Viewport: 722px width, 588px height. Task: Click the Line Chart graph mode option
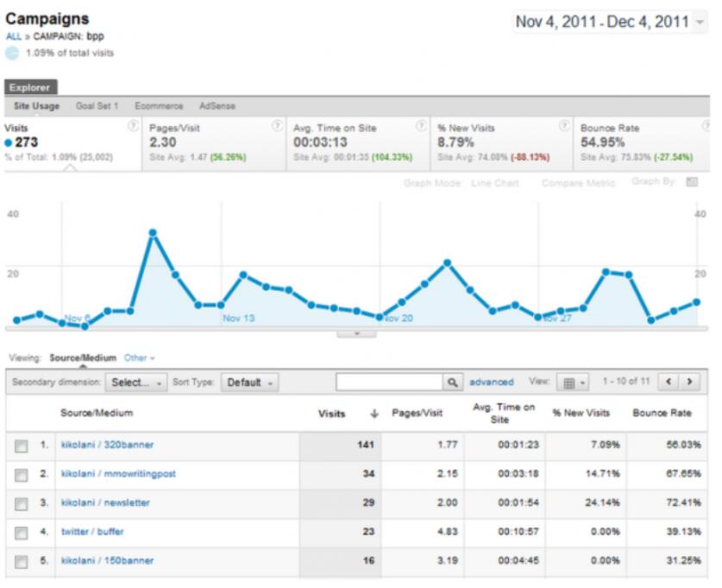pyautogui.click(x=495, y=183)
